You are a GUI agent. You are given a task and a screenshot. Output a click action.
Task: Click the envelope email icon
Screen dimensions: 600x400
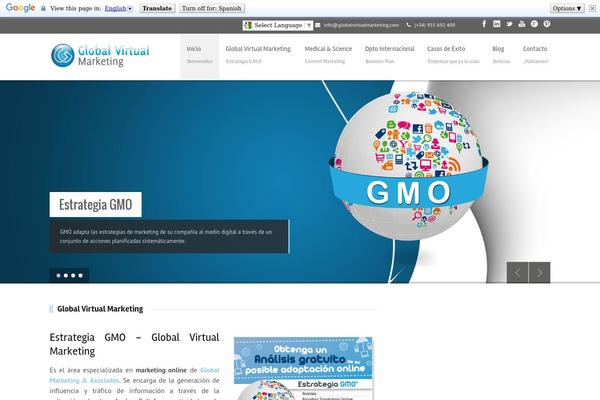pyautogui.click(x=318, y=25)
